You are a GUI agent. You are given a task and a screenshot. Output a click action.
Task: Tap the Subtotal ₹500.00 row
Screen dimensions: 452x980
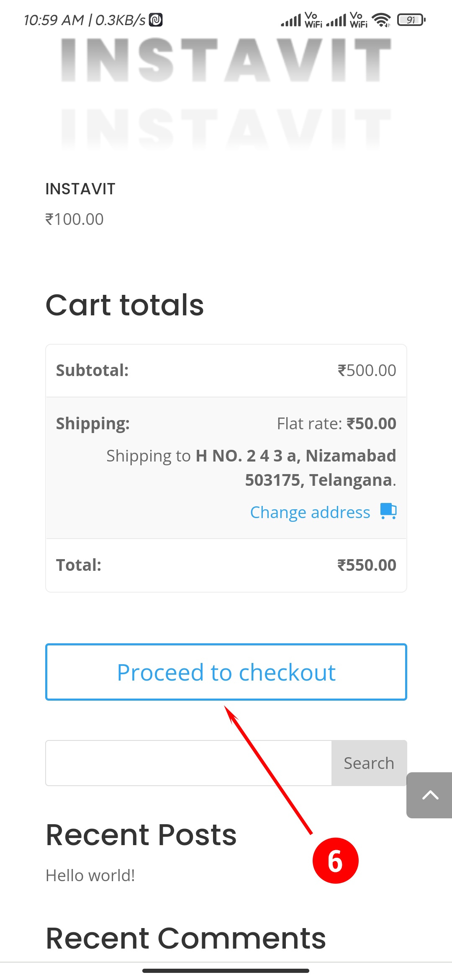pos(226,370)
